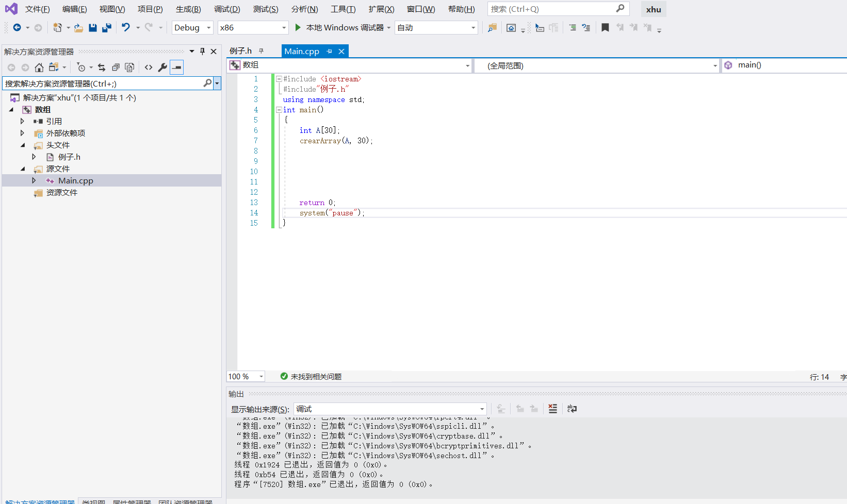Pin the 例子.h tab

261,51
